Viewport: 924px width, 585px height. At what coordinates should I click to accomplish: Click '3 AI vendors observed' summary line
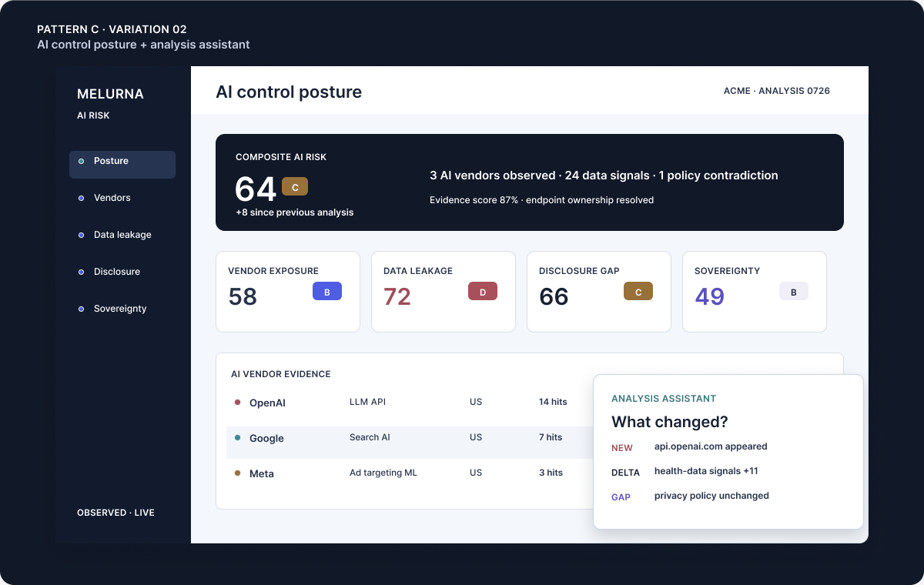pos(604,175)
